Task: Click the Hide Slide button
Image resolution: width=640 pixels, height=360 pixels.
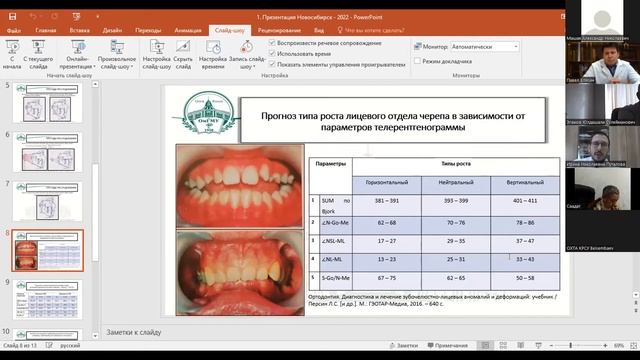Action: (x=183, y=55)
